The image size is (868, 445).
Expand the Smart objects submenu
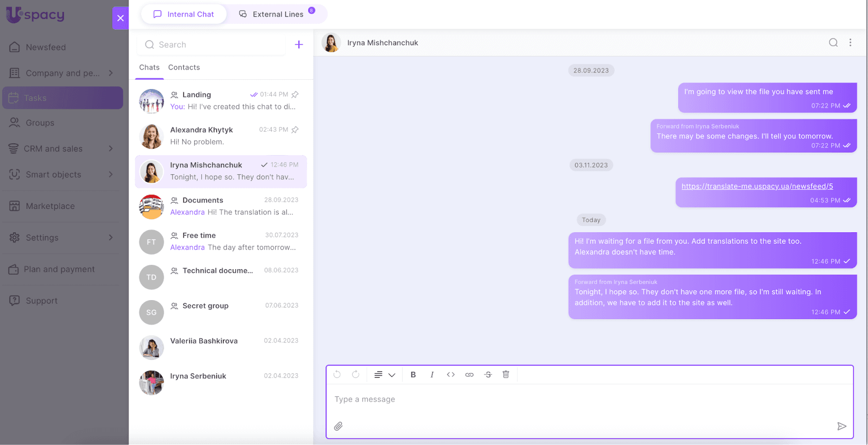coord(111,175)
